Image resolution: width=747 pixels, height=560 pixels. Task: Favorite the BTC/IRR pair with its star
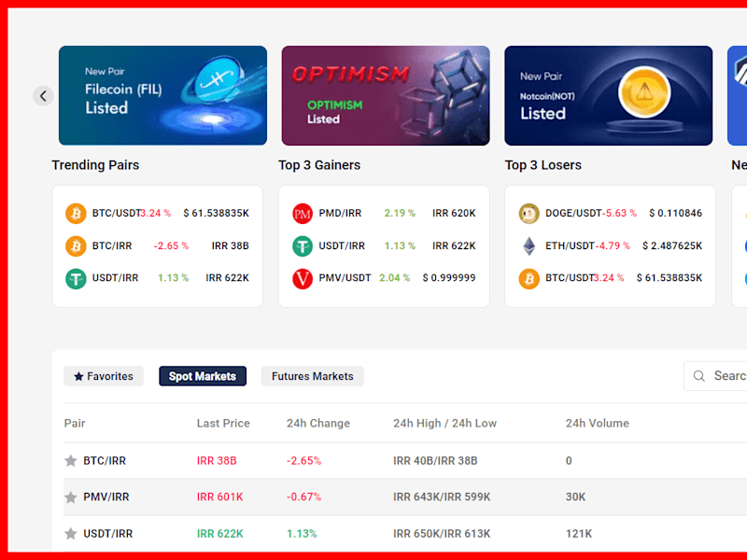(x=71, y=460)
